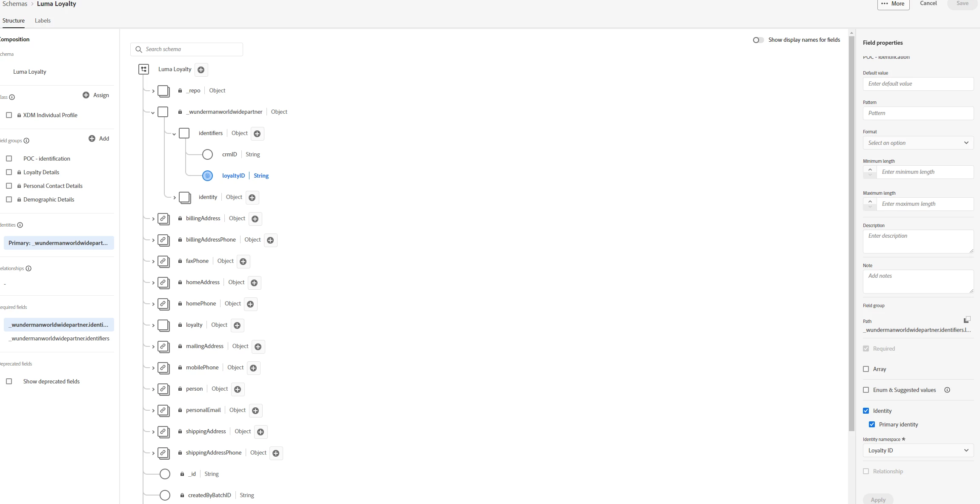The height and width of the screenshot is (504, 980).
Task: Click the copy path icon in Field properties
Action: [x=967, y=320]
